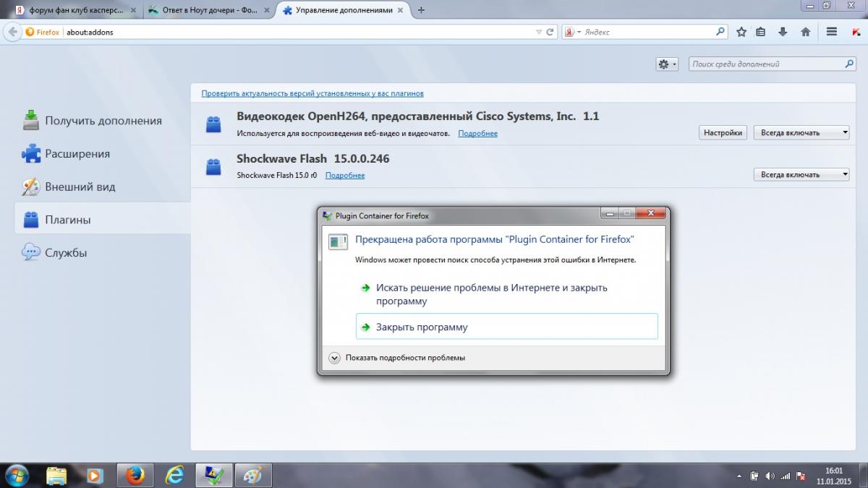
Task: Choose Искать решение проблемы в Интернете
Action: coord(507,294)
